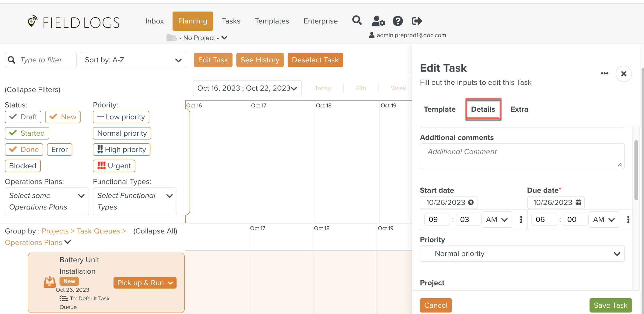Open start time AM/PM dropdown
This screenshot has width=644, height=314.
[x=497, y=220]
